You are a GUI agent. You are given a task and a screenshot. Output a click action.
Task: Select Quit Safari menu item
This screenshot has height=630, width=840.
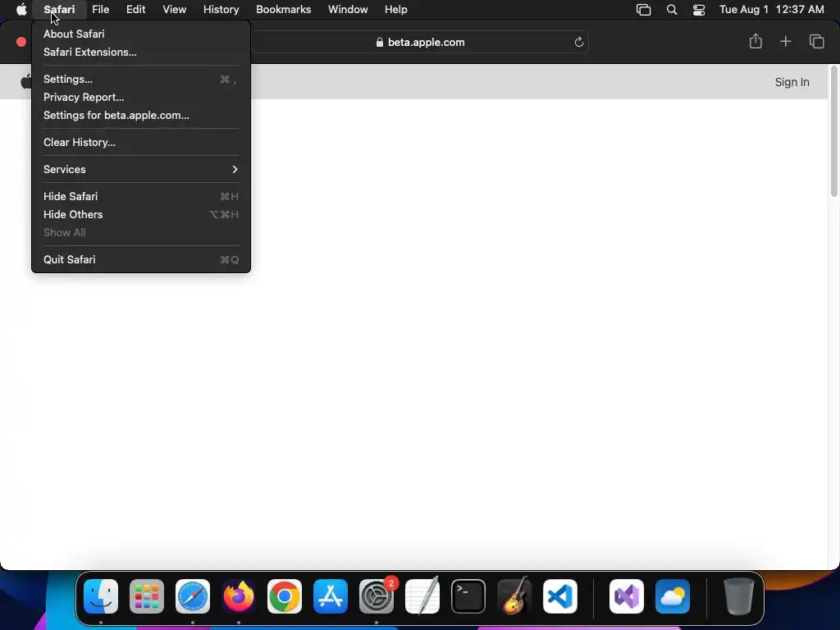click(141, 260)
